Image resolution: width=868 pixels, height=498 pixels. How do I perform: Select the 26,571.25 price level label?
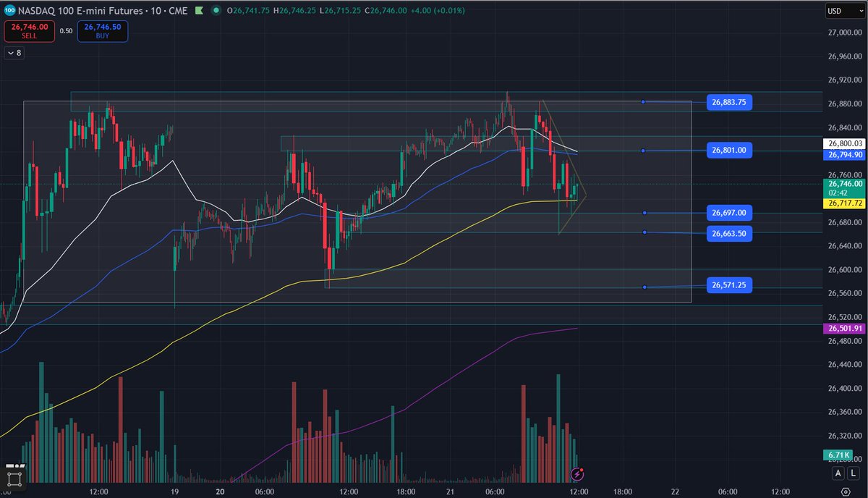point(731,286)
